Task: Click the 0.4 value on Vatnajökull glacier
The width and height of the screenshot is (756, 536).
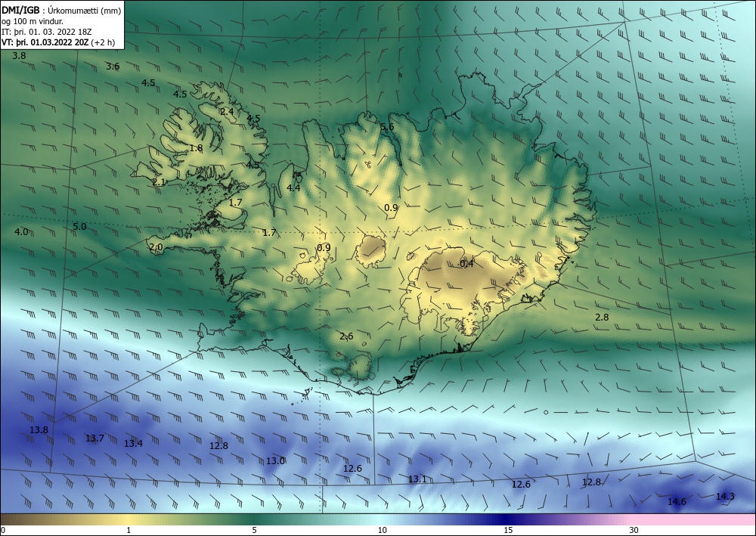Action: (x=466, y=264)
